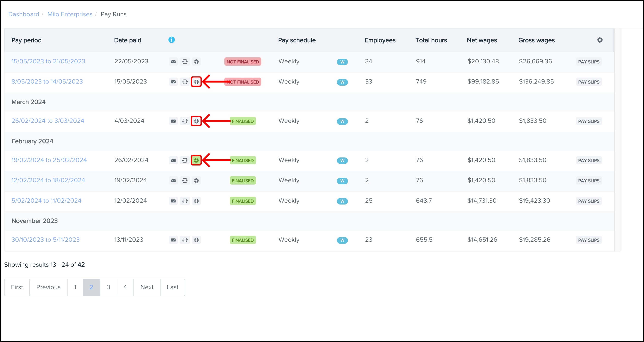Screen dimensions: 644x342
Task: Click envelope icon for 15/05/2023 pay run
Action: click(x=173, y=62)
